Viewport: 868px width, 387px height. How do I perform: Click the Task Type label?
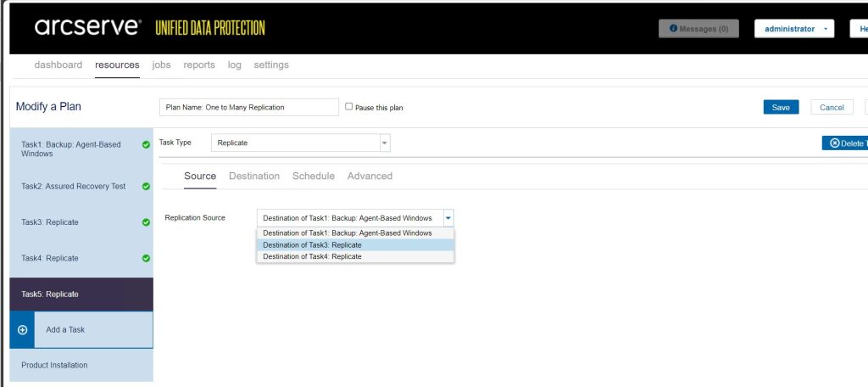(x=175, y=143)
